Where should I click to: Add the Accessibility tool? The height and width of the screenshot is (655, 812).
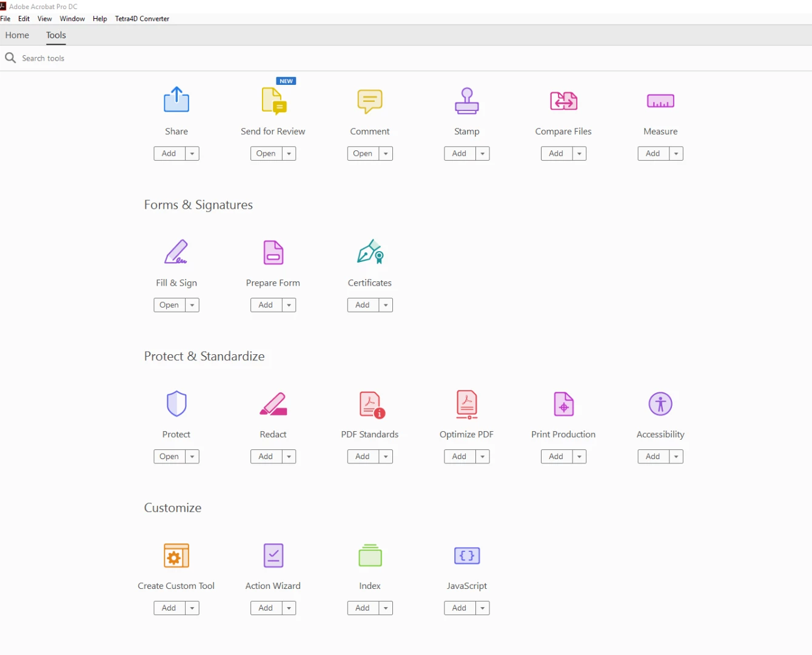[653, 457]
